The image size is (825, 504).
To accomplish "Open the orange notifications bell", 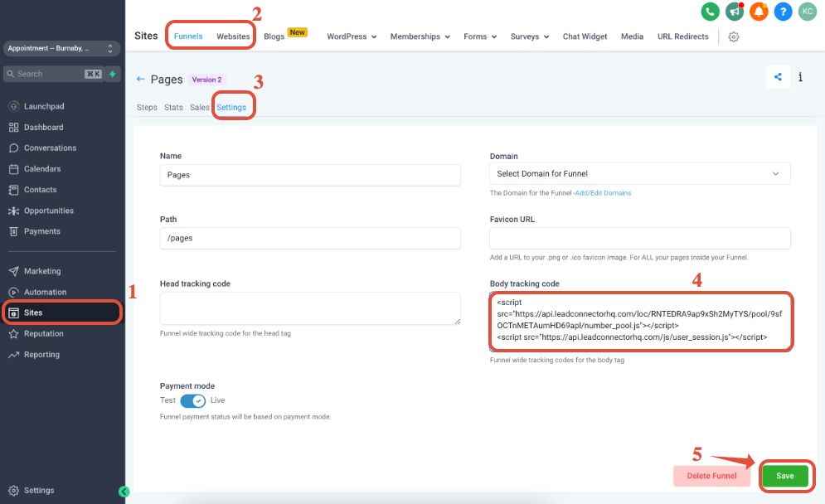I will tap(759, 12).
